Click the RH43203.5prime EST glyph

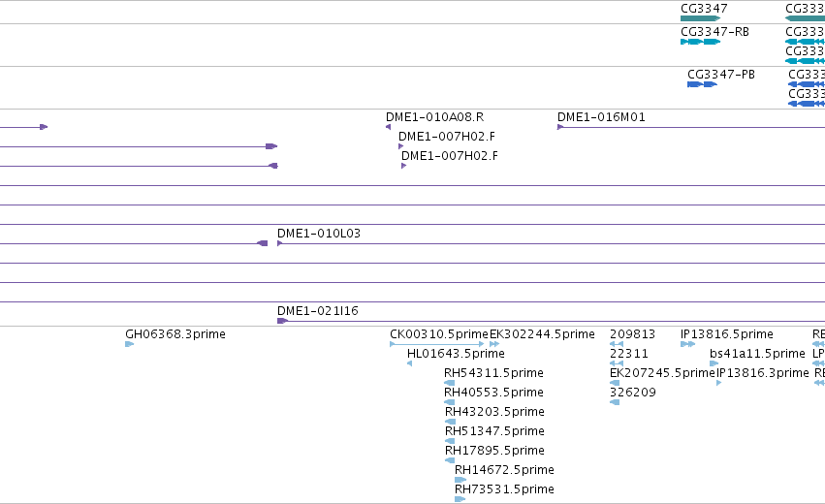click(x=451, y=422)
